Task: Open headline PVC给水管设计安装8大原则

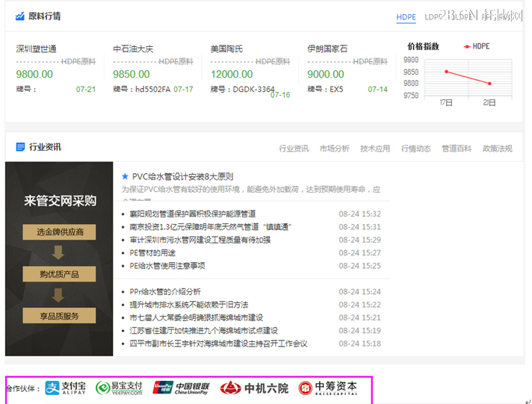Action: point(182,177)
